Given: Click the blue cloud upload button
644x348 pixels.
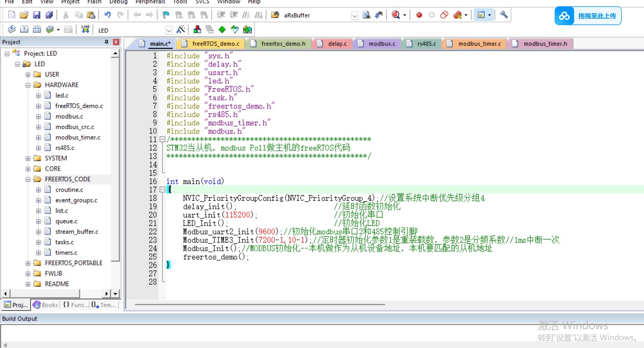Looking at the screenshot, I should coord(588,16).
